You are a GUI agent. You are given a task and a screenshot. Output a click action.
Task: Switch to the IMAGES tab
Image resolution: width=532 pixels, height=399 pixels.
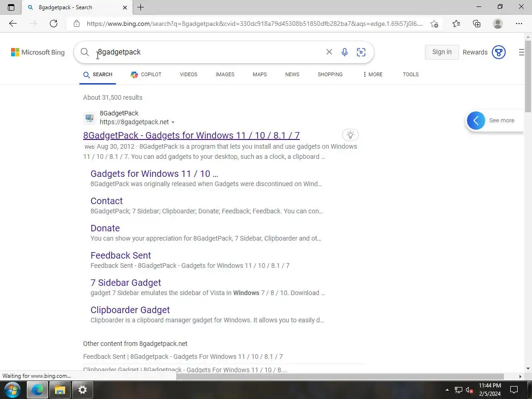(x=225, y=74)
